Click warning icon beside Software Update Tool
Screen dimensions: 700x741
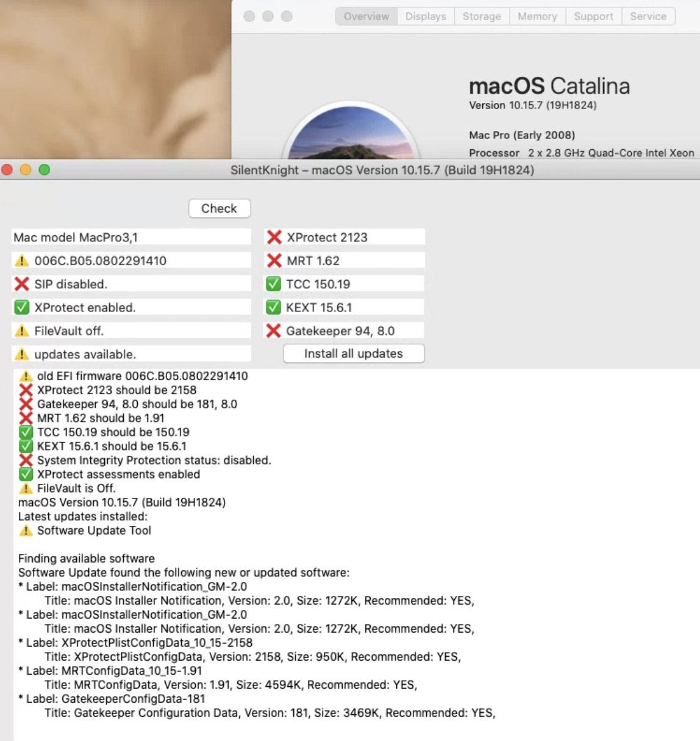26,530
